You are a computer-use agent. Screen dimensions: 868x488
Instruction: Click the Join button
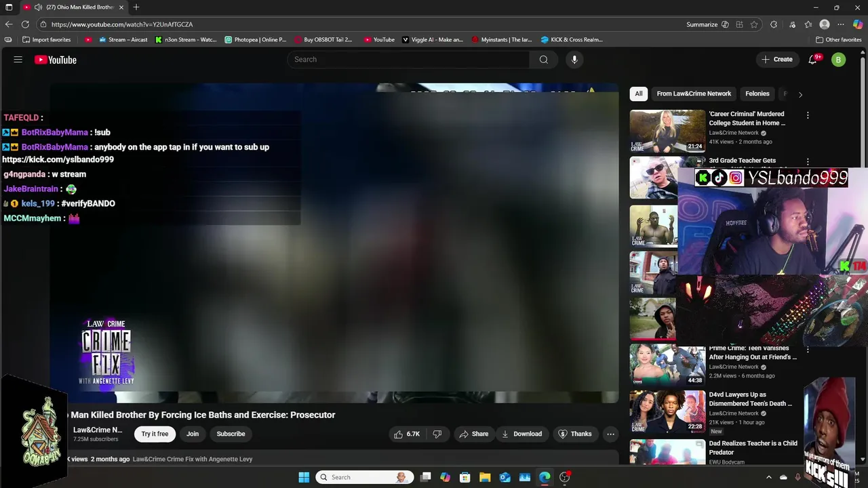(x=193, y=434)
